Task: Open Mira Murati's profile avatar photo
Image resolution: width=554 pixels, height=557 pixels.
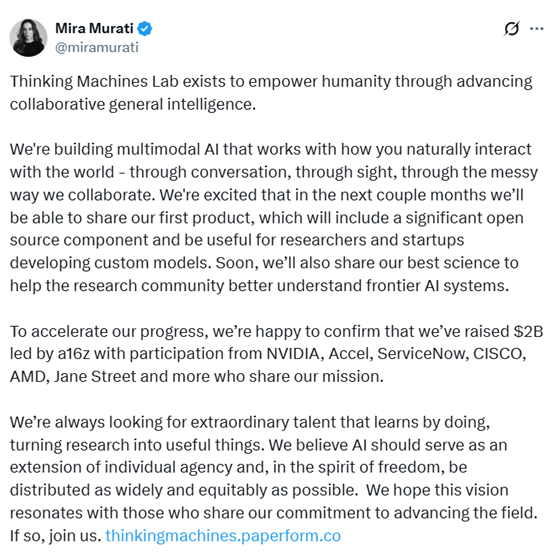Action: coord(28,38)
